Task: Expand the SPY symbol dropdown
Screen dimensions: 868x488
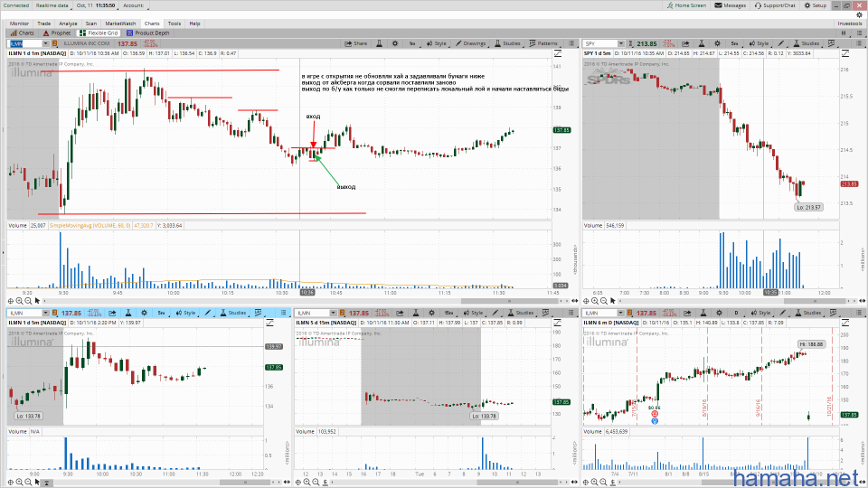Action: point(621,43)
